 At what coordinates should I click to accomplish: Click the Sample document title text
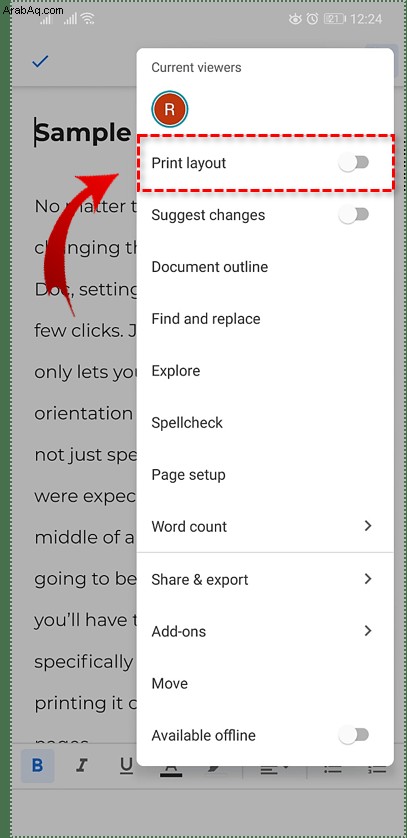click(83, 132)
